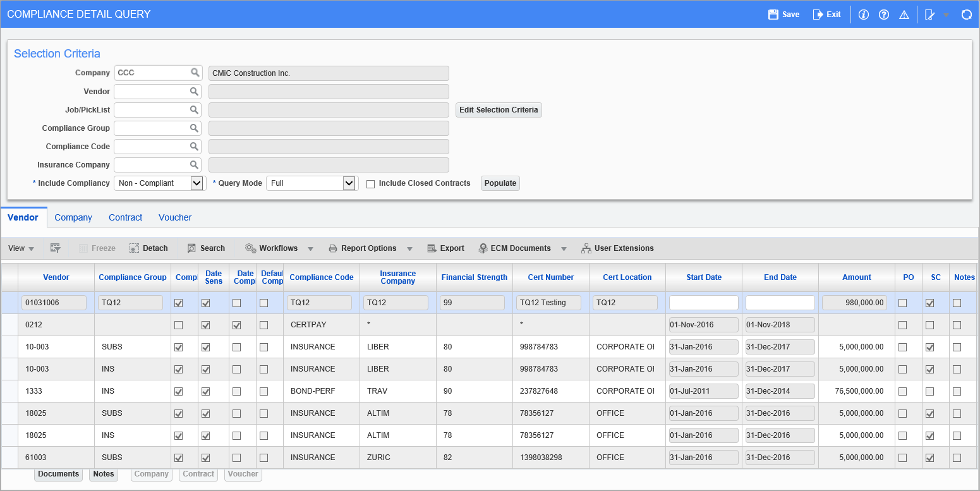Click the help question mark icon
The width and height of the screenshot is (980, 491).
click(883, 14)
